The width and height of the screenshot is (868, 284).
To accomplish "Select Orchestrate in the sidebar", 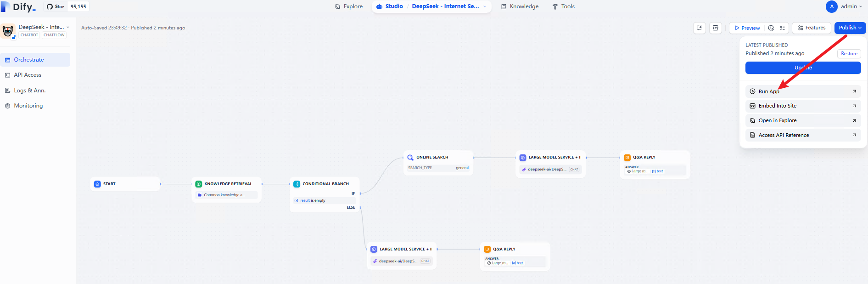I will (x=35, y=60).
